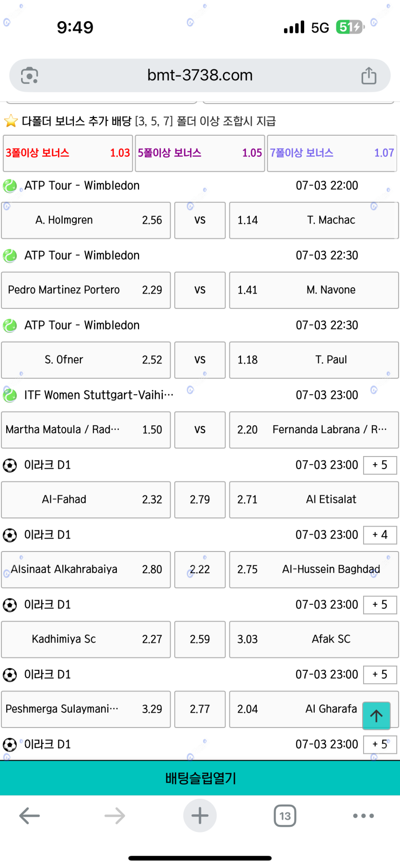Open the betting slip 배팅슬립열기
Viewport: 400px width, 868px height.
200,778
